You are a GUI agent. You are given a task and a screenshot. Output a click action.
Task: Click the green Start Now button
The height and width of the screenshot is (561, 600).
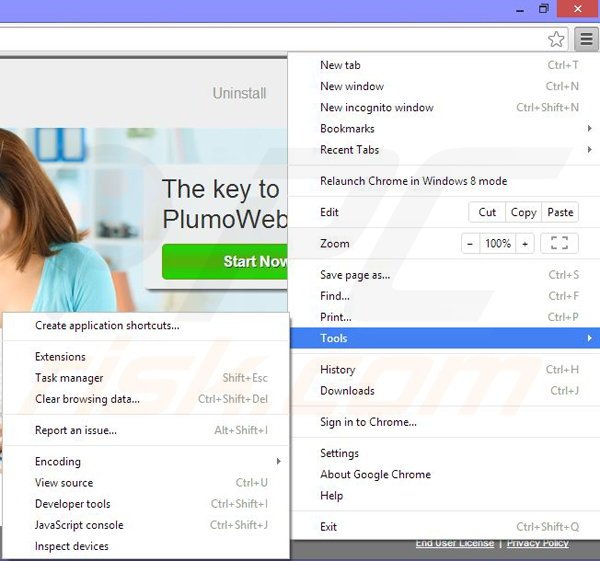(x=225, y=261)
